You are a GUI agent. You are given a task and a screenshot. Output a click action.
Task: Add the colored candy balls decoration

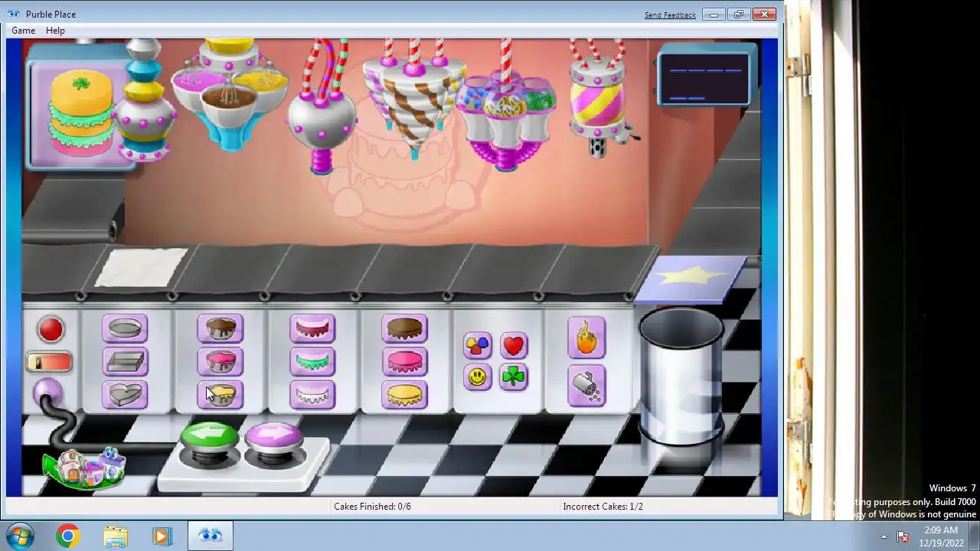click(x=478, y=346)
